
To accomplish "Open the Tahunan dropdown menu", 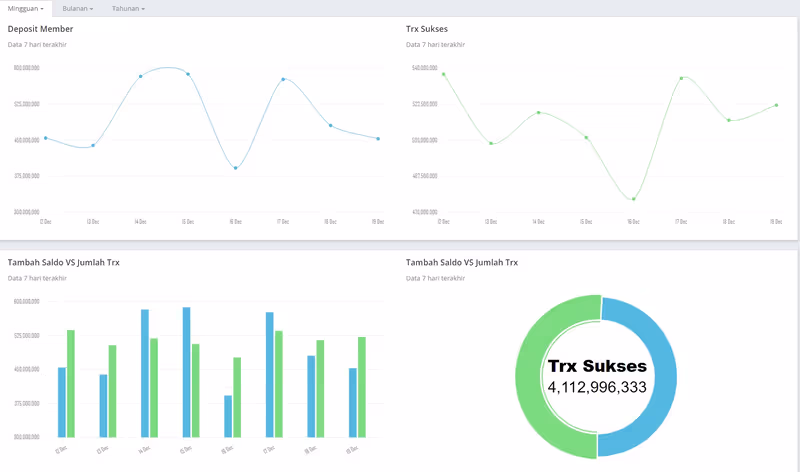I will point(128,8).
